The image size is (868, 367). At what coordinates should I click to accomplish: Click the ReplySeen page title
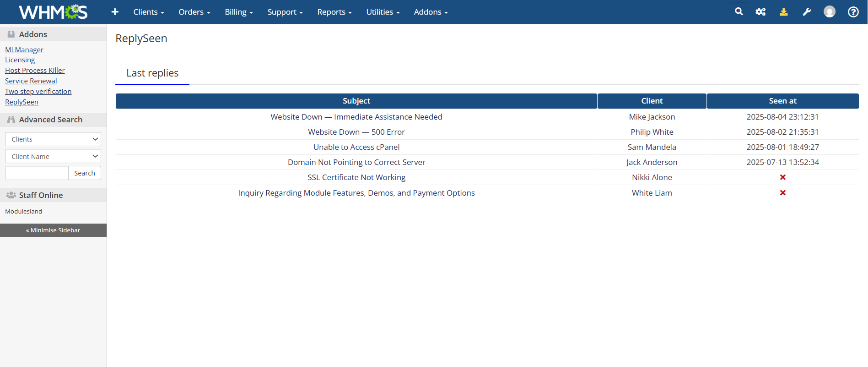click(x=141, y=38)
